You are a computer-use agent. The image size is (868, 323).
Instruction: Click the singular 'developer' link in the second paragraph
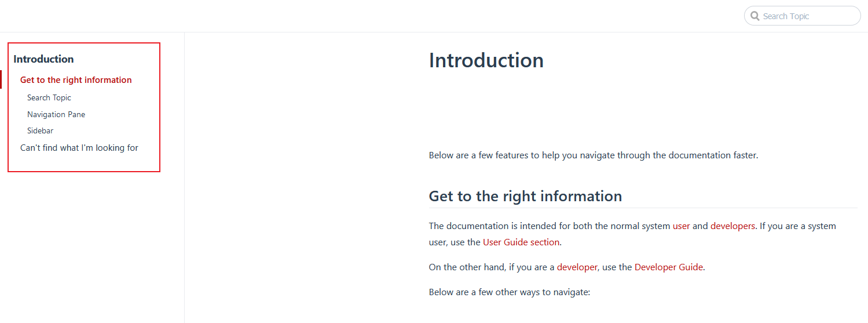point(577,267)
